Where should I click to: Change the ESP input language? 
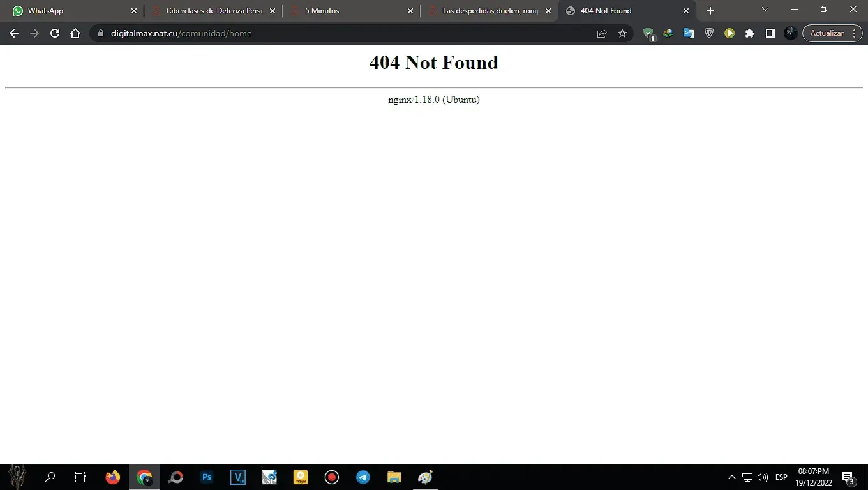781,477
